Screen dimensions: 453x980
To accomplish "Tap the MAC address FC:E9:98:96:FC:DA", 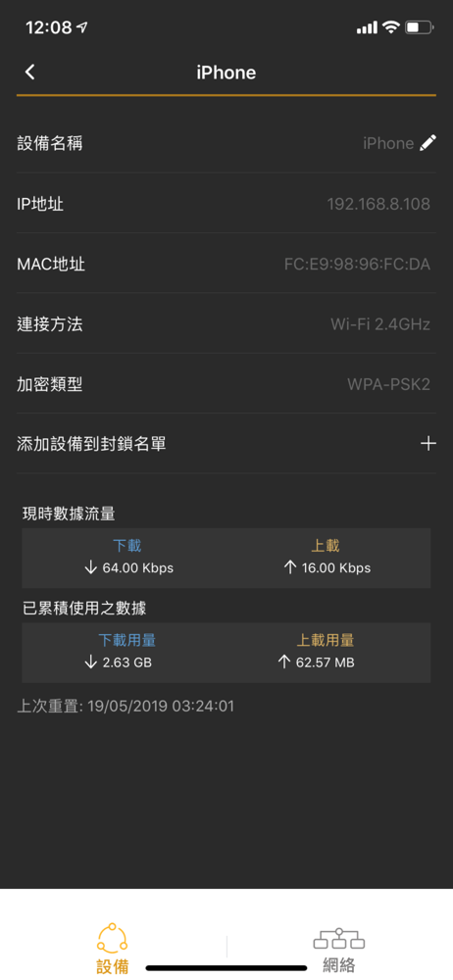I will tap(357, 265).
